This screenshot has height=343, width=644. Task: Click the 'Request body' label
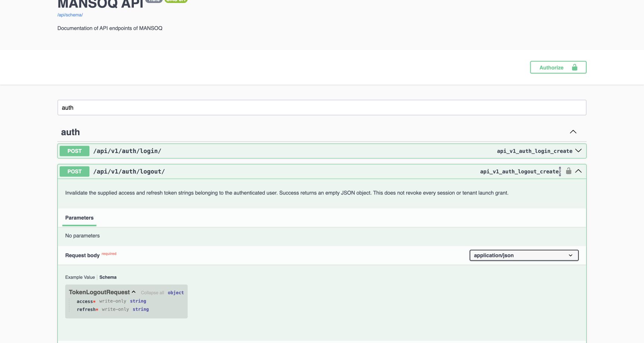(x=82, y=255)
